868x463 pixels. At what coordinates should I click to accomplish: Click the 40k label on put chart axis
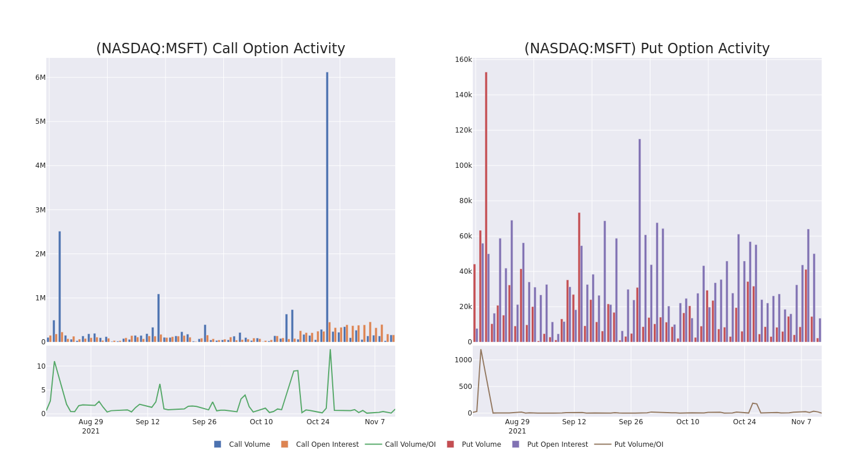click(465, 271)
